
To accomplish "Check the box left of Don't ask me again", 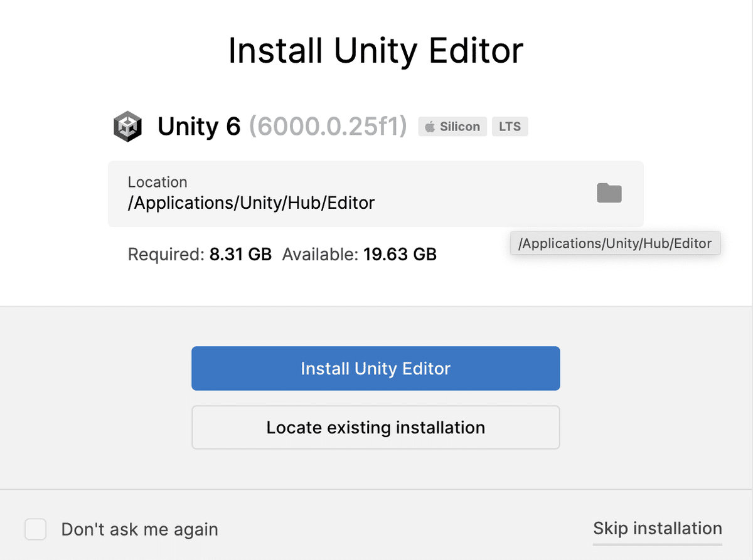I will point(36,529).
